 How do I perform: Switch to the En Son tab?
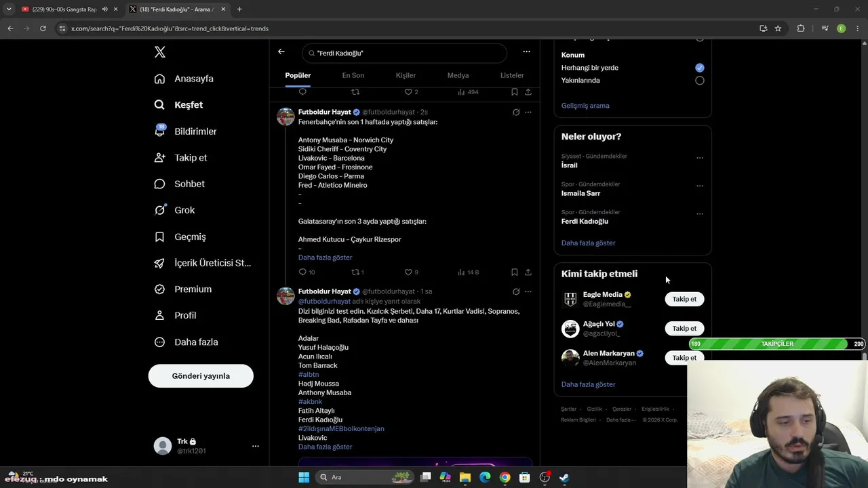(353, 75)
